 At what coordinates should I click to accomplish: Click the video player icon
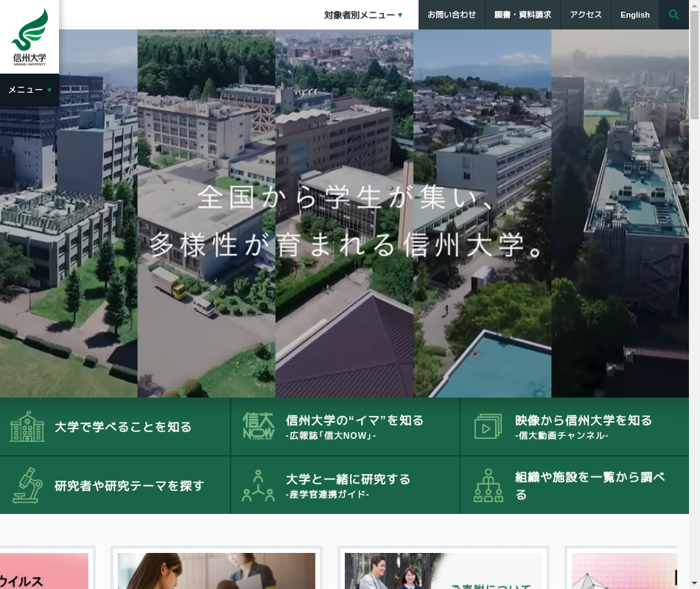(x=488, y=426)
